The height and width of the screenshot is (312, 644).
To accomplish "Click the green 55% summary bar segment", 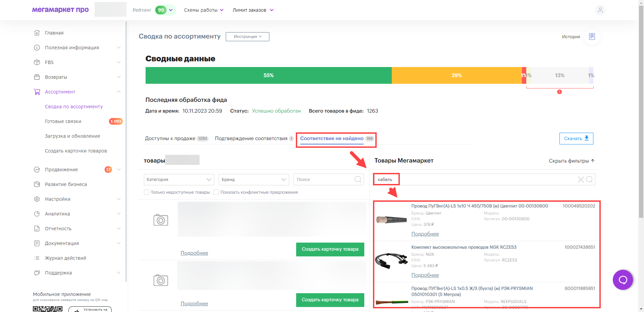I will (268, 75).
